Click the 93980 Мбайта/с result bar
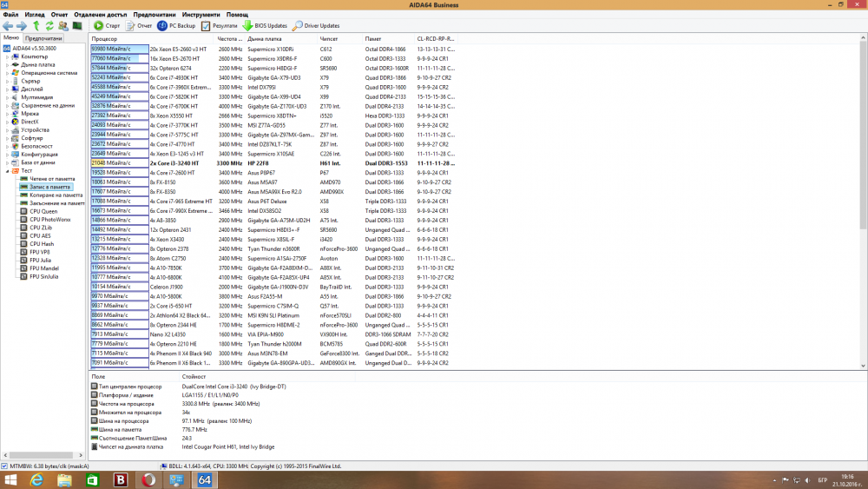The image size is (868, 489). coord(120,49)
